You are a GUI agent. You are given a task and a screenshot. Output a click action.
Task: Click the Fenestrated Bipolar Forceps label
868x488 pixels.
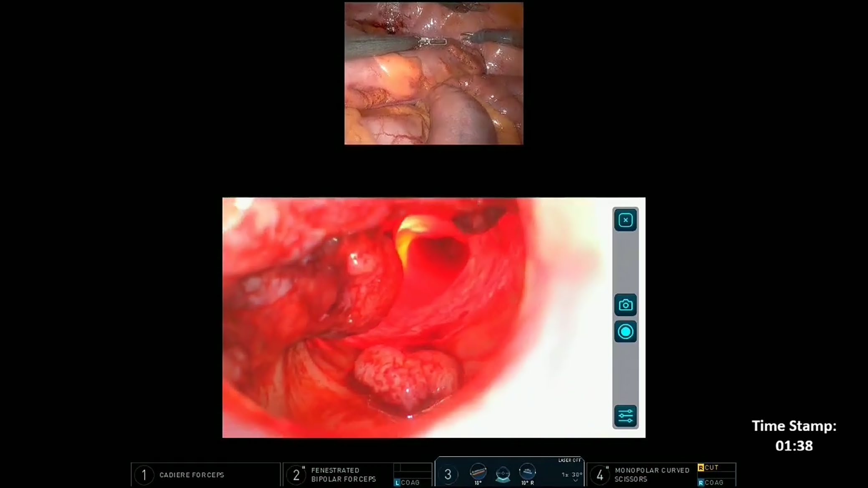point(343,475)
